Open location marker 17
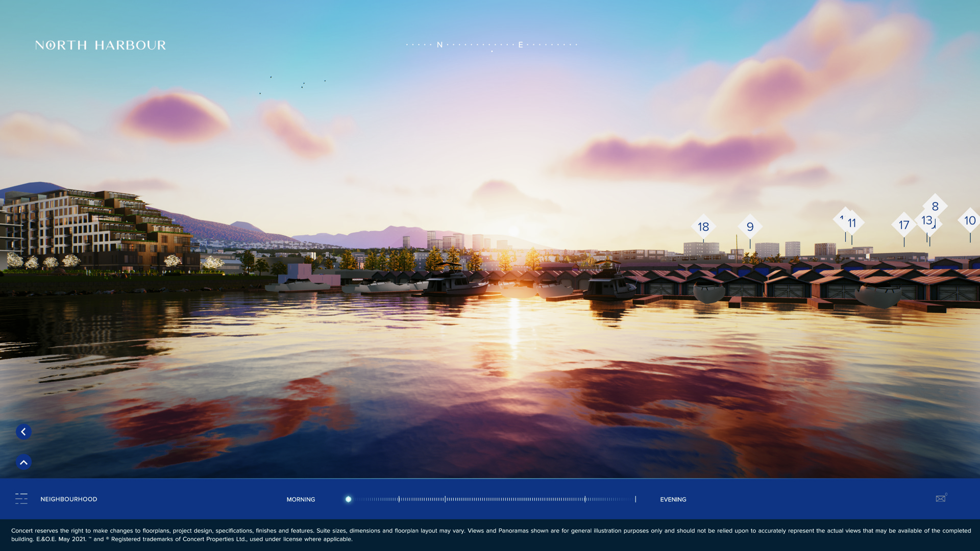Screen dimensions: 980x551 (x=903, y=225)
